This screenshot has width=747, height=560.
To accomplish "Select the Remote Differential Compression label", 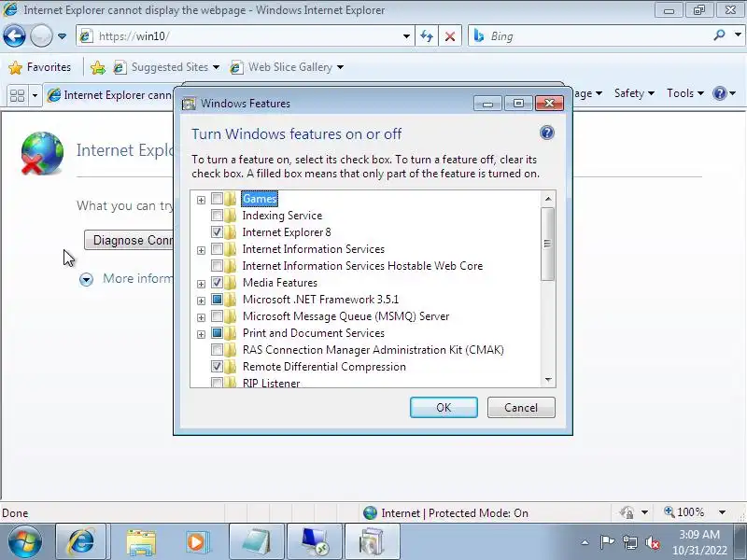I will [x=324, y=367].
